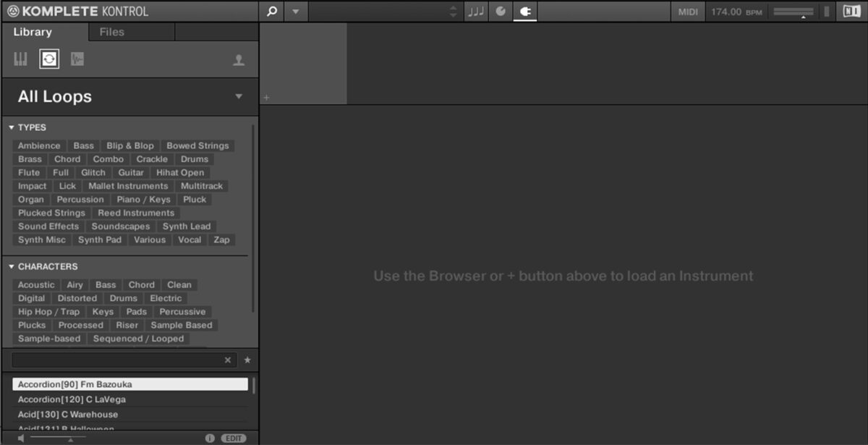Adjust the master volume slider in header
The height and width of the screenshot is (445, 868).
(793, 12)
